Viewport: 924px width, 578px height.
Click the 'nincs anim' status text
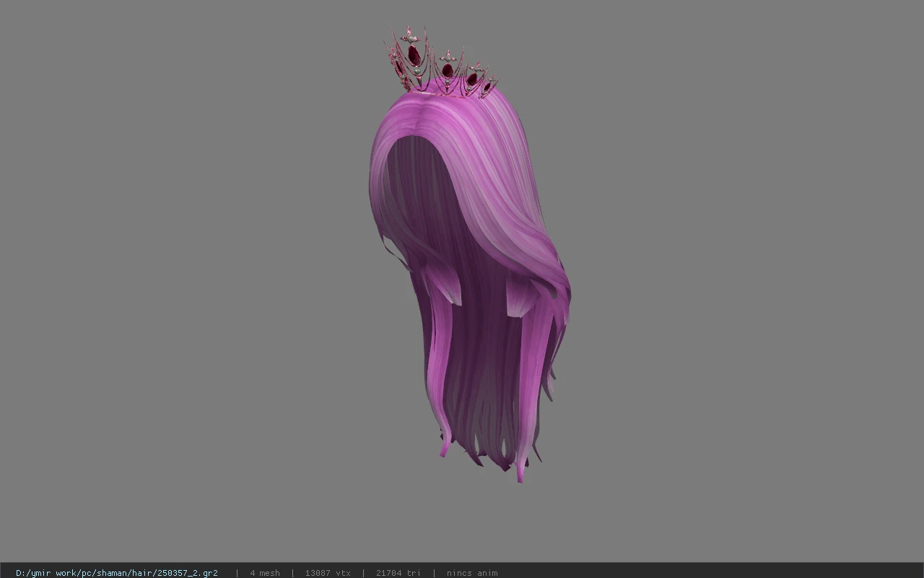(472, 573)
